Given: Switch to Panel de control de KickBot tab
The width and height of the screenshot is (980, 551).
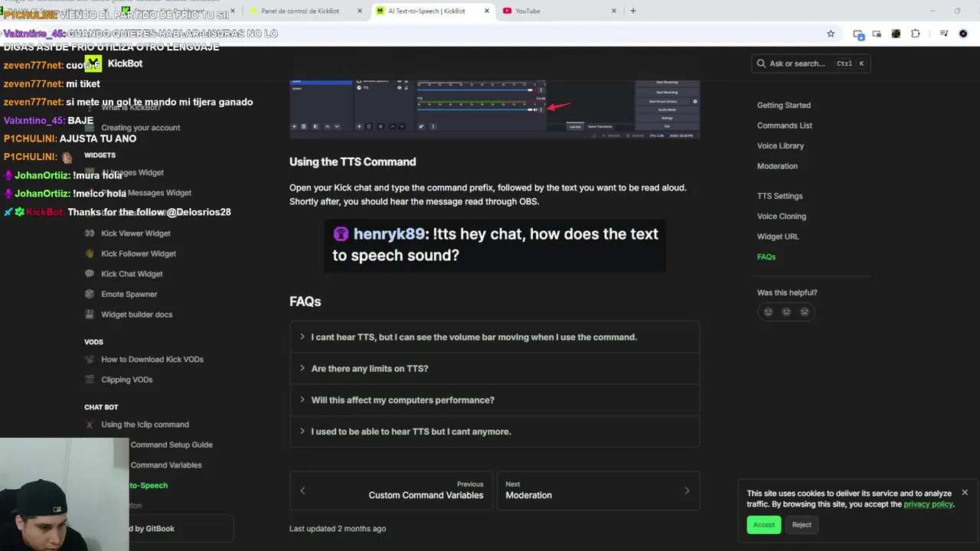Looking at the screenshot, I should click(x=305, y=11).
